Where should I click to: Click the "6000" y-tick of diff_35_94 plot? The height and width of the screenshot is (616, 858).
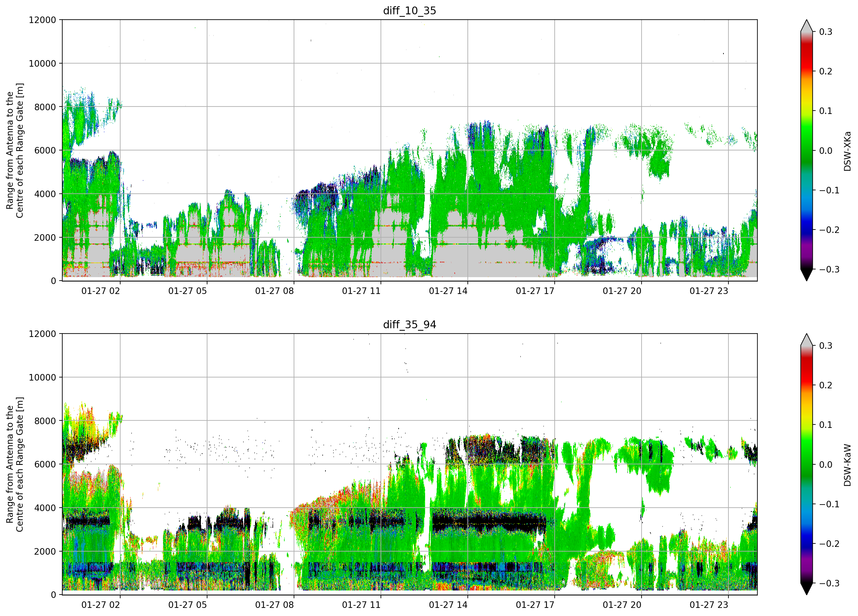(x=45, y=465)
